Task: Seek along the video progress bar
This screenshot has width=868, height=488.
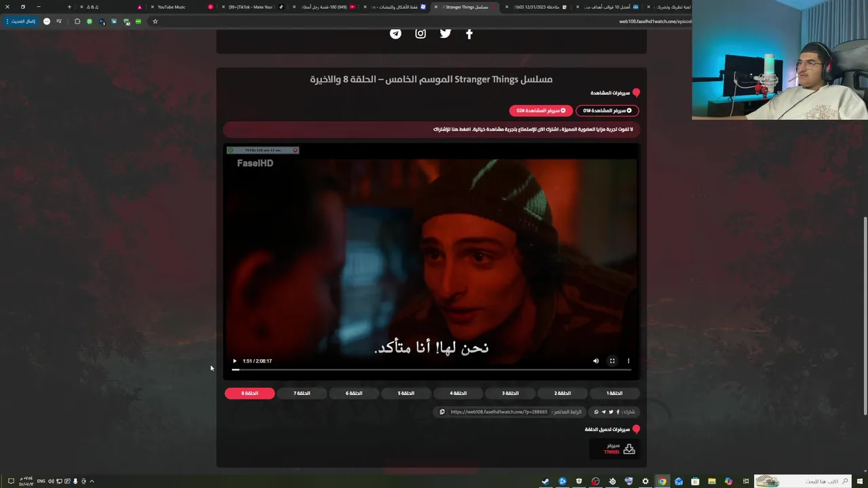Action: coord(431,369)
